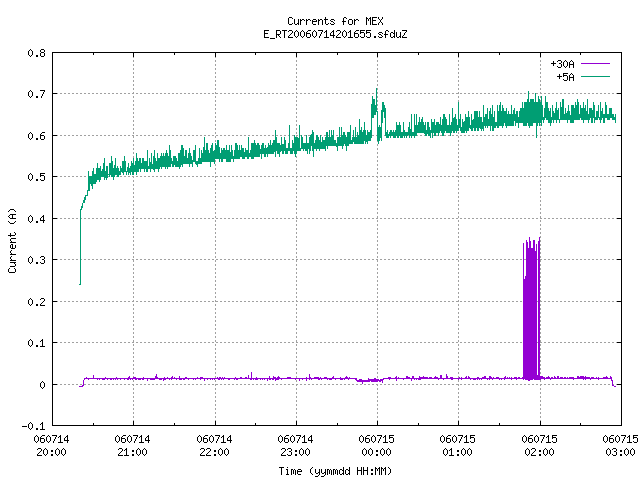Click the x-axis tick 060714 20:00
The height and width of the screenshot is (480, 640).
click(51, 446)
